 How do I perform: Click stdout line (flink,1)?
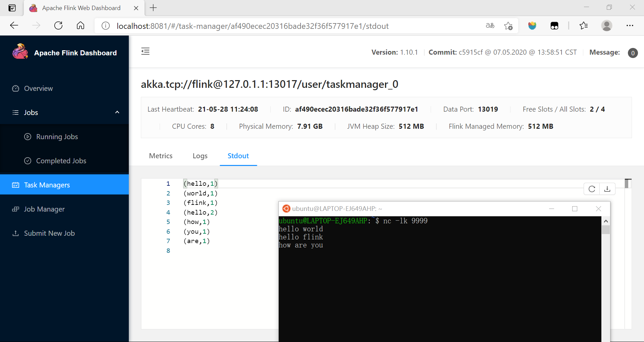coord(201,203)
